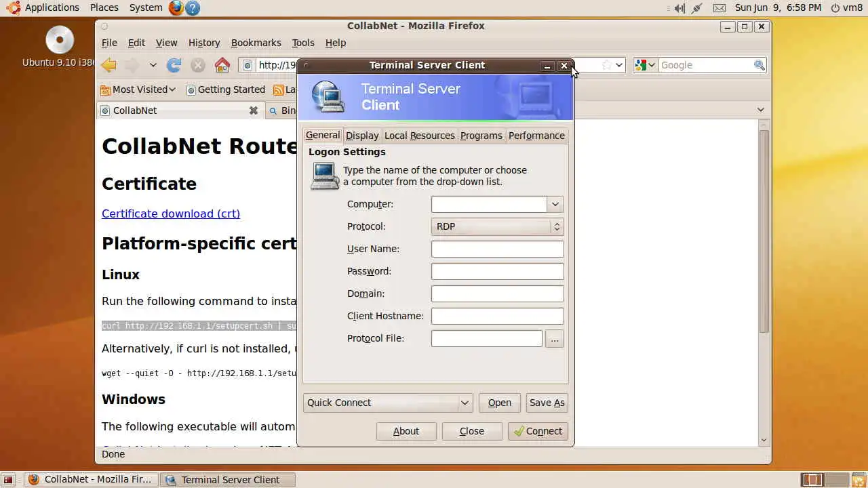The width and height of the screenshot is (868, 488).
Task: Open the Firefox Tools menu
Action: [303, 43]
